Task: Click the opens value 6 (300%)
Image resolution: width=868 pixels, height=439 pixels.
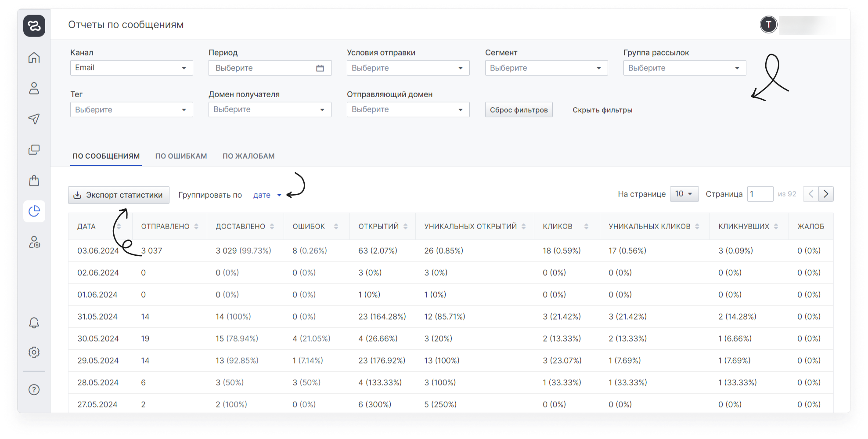Action: tap(375, 404)
